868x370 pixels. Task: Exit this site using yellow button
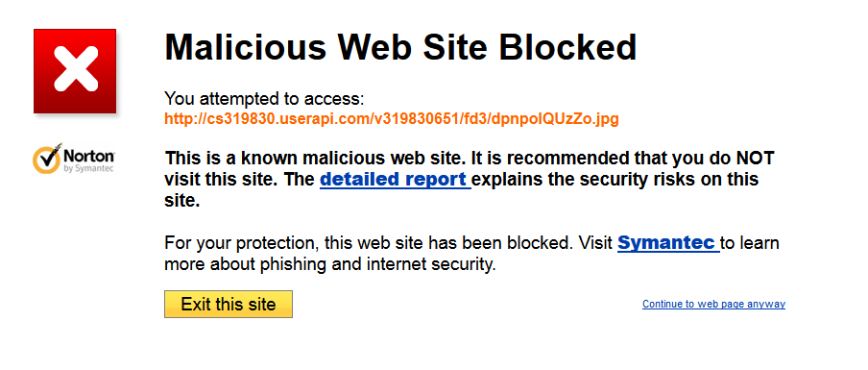[229, 304]
